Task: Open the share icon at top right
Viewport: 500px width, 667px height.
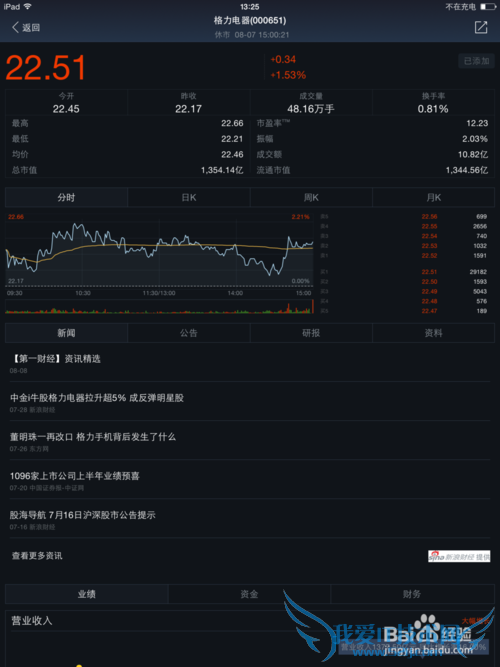Action: point(481,27)
